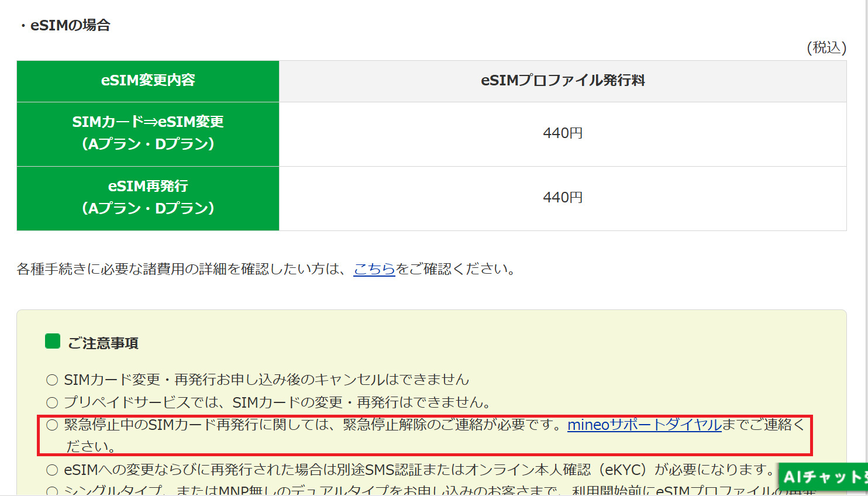Click the eSIM再発行 row header cell
Viewport: 868px width, 496px height.
[x=148, y=198]
